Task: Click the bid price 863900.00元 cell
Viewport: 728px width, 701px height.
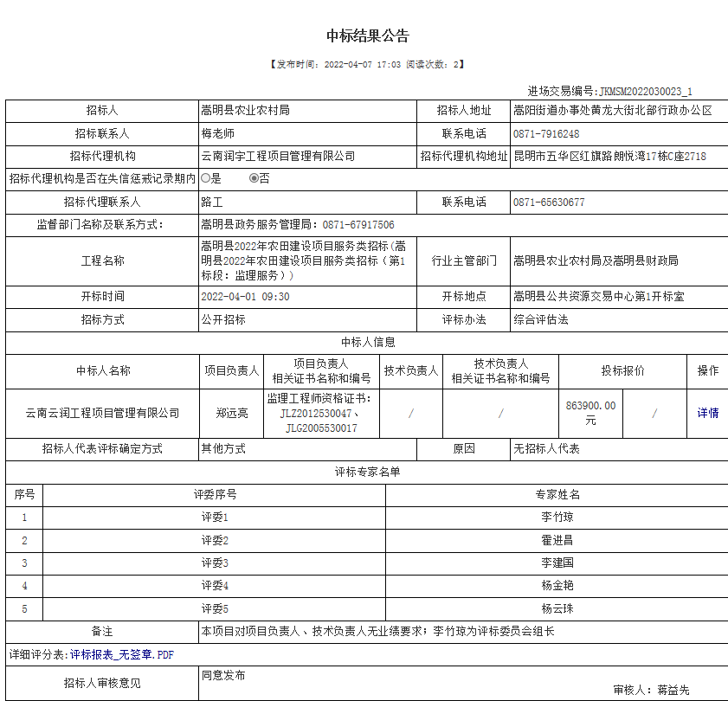Action: (x=590, y=413)
